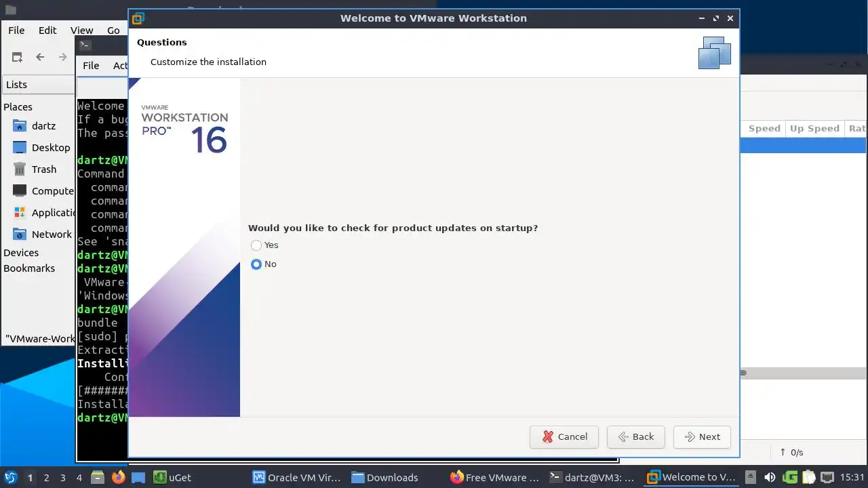This screenshot has width=868, height=488.
Task: Switch to workspace 3
Action: (x=62, y=478)
